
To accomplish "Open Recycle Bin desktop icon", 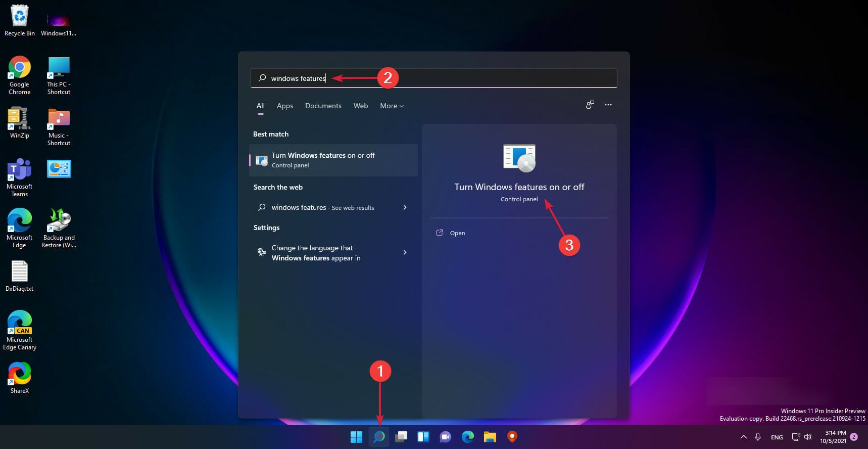I will (20, 20).
